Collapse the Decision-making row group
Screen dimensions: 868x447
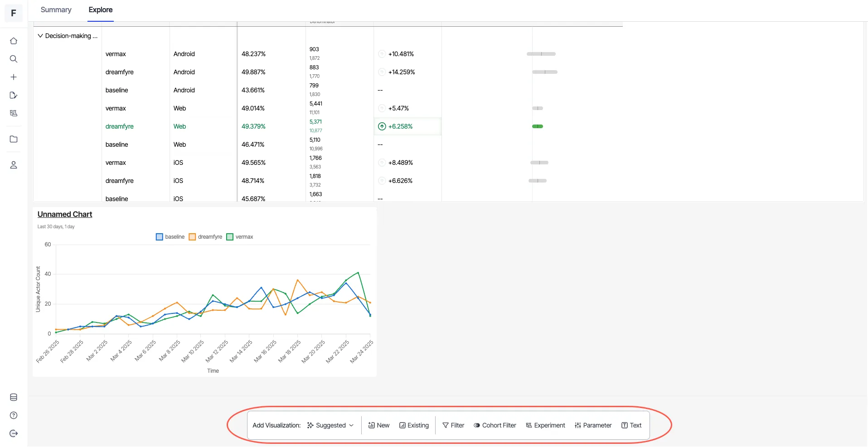(40, 36)
